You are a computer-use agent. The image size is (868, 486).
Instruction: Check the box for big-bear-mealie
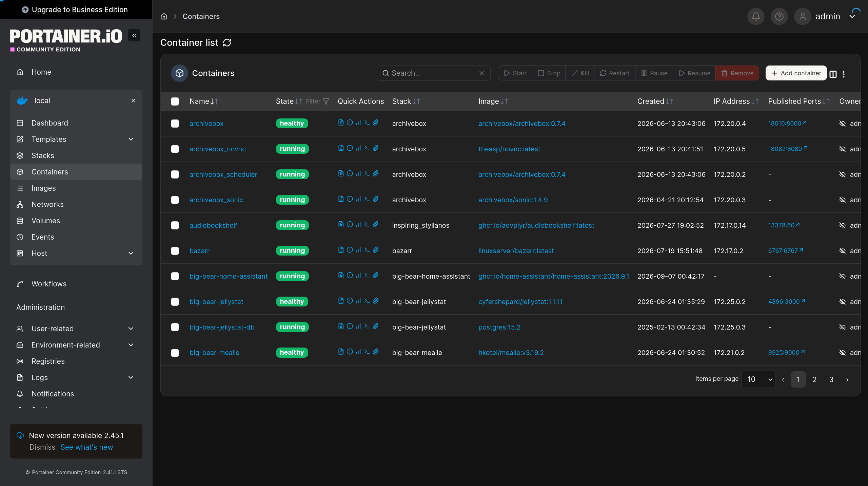coord(175,353)
